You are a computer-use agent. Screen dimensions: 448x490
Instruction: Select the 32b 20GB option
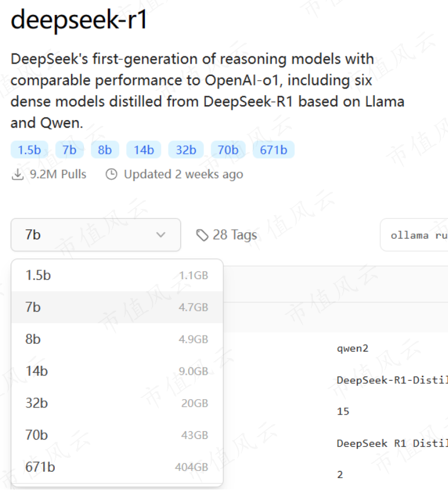tap(117, 403)
